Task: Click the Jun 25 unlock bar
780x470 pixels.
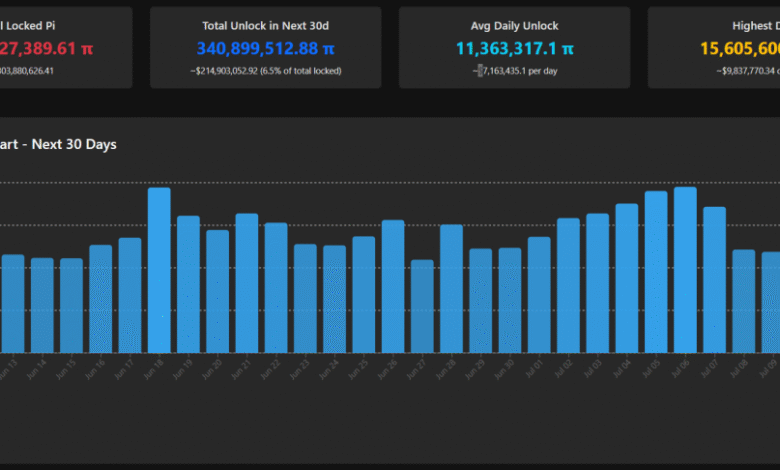Action: 364,294
